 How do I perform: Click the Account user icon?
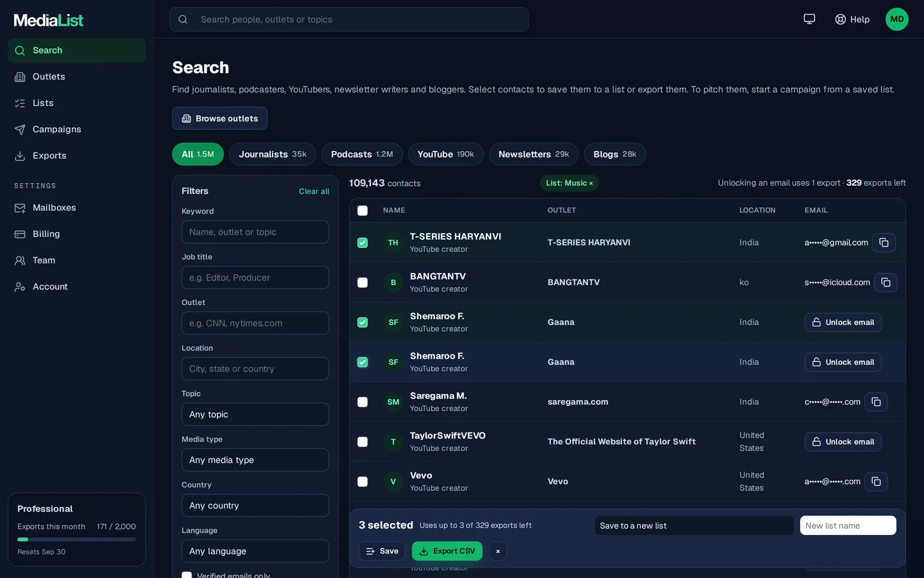(20, 287)
